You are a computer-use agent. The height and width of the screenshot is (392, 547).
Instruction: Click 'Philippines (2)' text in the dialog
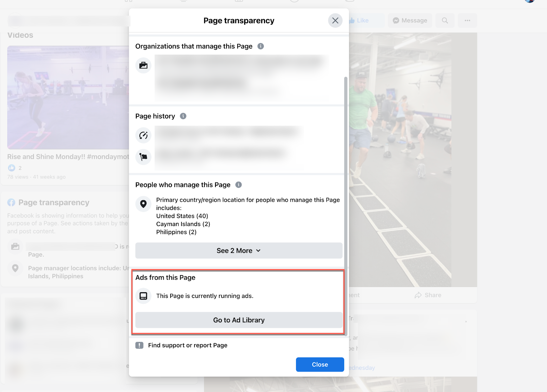(176, 232)
